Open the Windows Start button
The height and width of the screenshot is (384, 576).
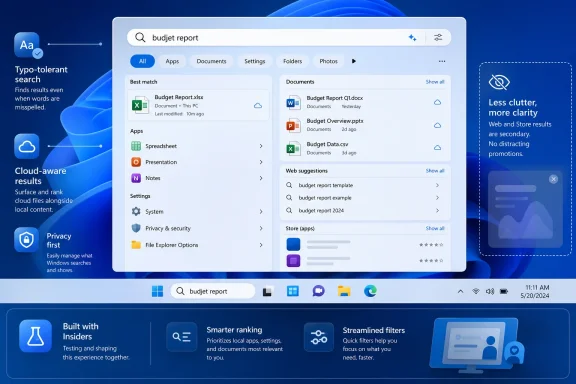158,291
